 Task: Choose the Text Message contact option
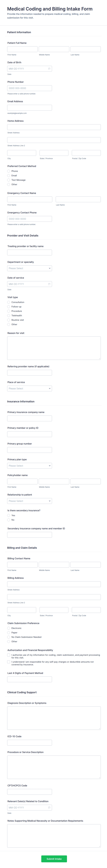tap(9, 180)
